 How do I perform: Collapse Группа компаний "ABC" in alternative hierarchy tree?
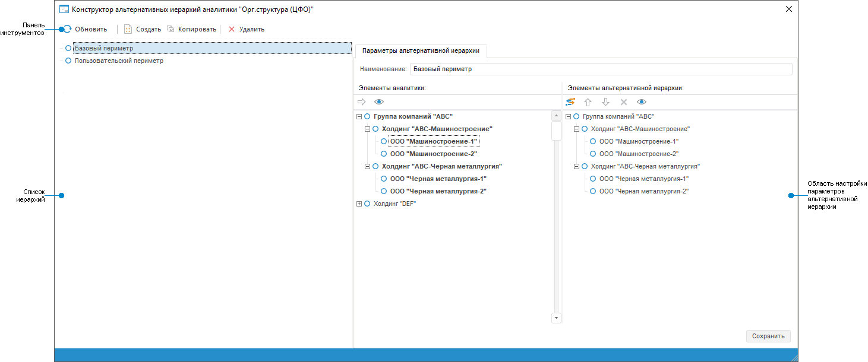pyautogui.click(x=568, y=116)
